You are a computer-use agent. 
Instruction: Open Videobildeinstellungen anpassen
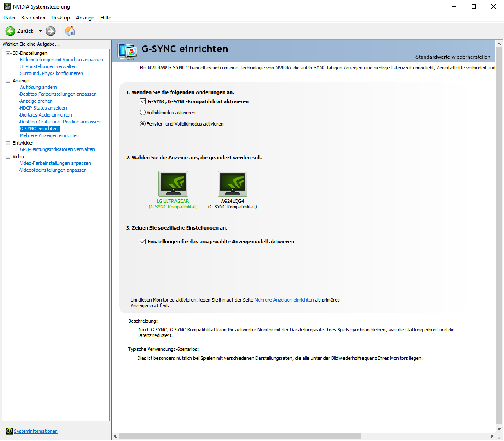53,170
